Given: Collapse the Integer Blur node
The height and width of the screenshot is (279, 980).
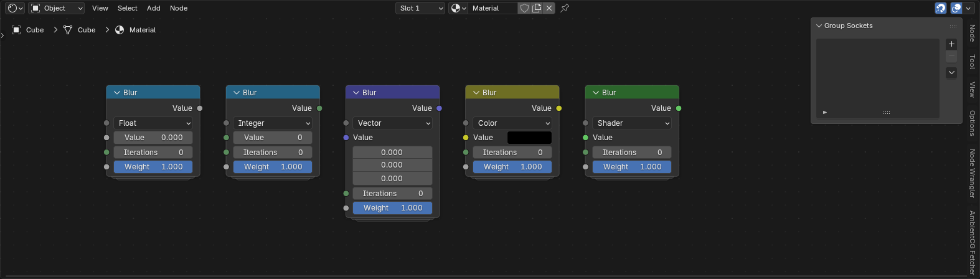Looking at the screenshot, I should pyautogui.click(x=236, y=93).
